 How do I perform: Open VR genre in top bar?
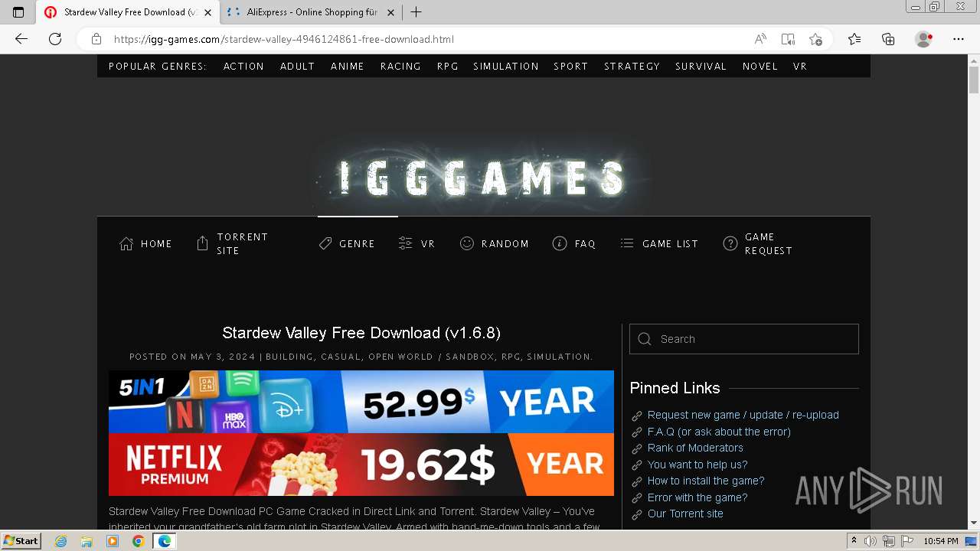pyautogui.click(x=800, y=67)
